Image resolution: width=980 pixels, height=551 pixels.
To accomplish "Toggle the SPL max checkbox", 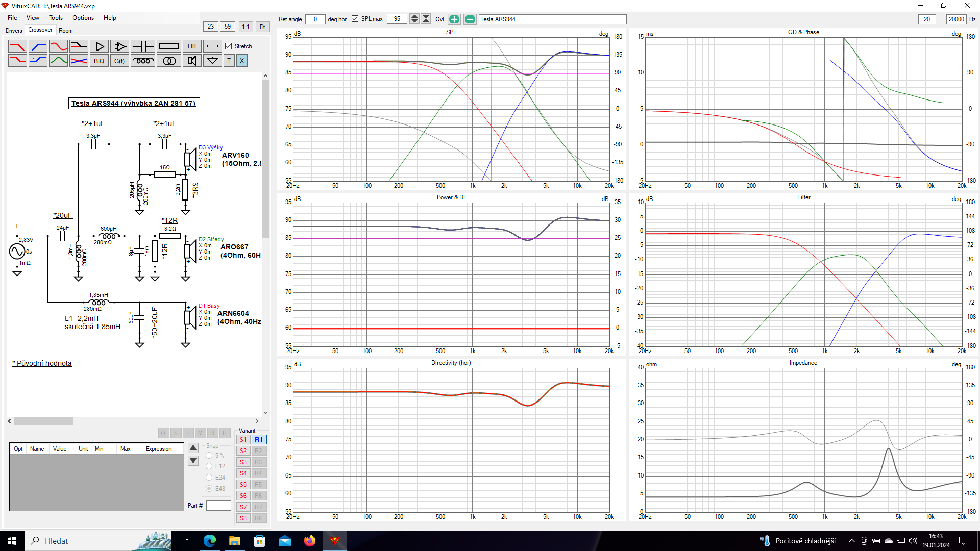I will coord(355,19).
